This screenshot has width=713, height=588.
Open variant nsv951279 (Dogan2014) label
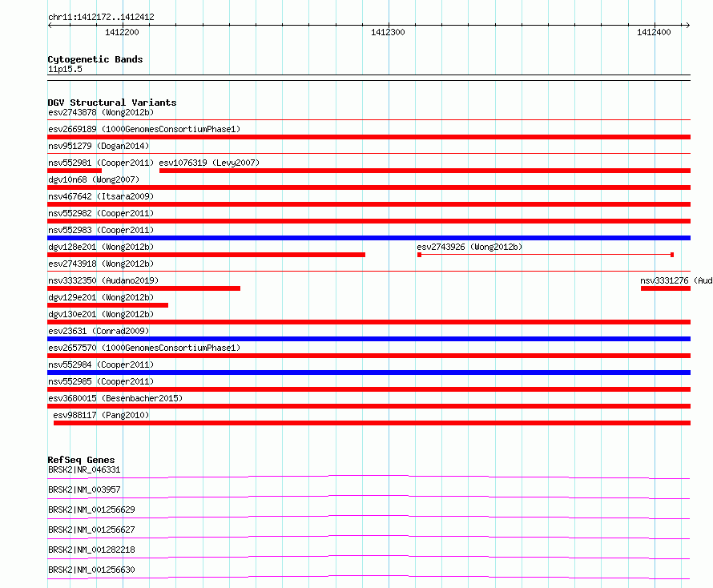pos(99,146)
